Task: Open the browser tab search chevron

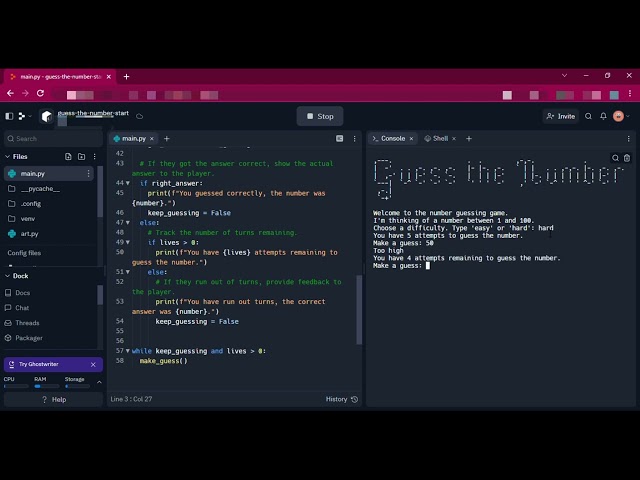Action: [x=564, y=76]
